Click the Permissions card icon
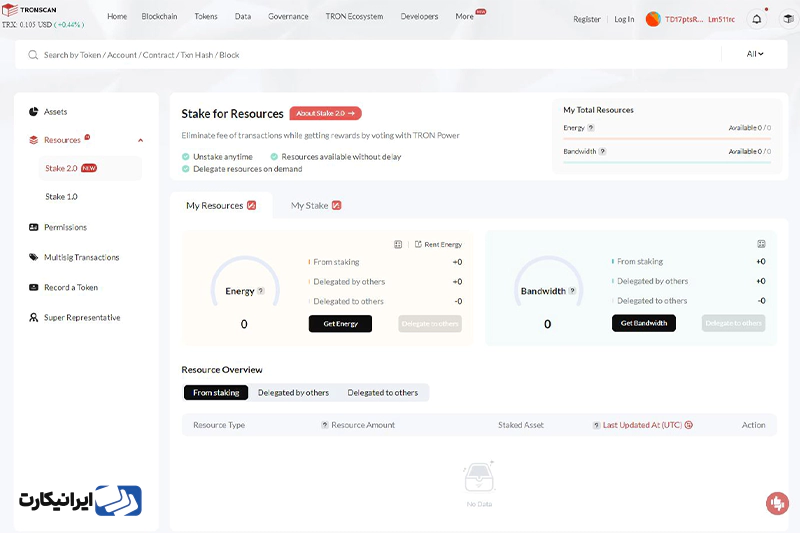 34,227
